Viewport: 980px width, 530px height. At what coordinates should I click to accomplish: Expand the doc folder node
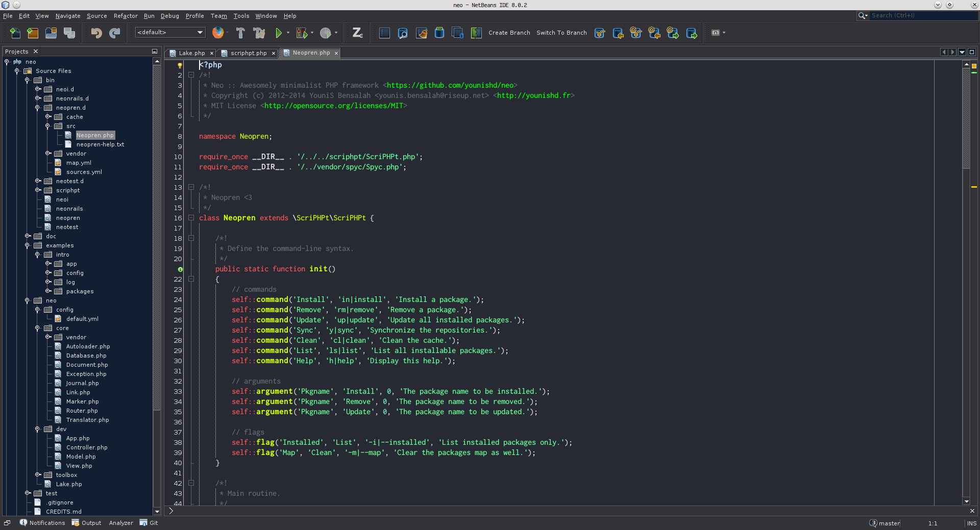28,236
